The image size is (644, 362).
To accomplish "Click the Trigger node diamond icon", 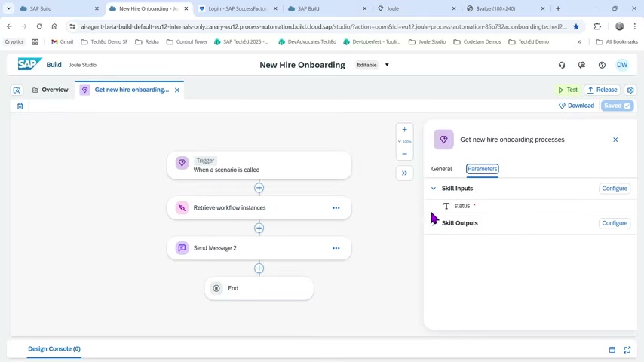I will (182, 163).
